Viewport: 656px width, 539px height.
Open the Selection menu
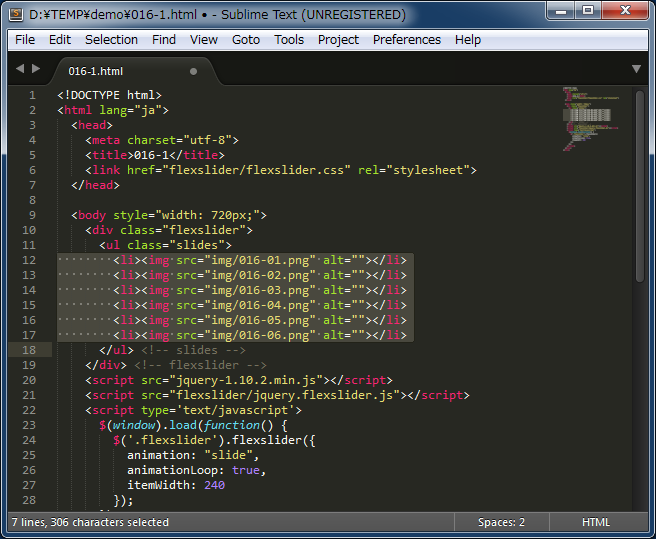coord(111,40)
